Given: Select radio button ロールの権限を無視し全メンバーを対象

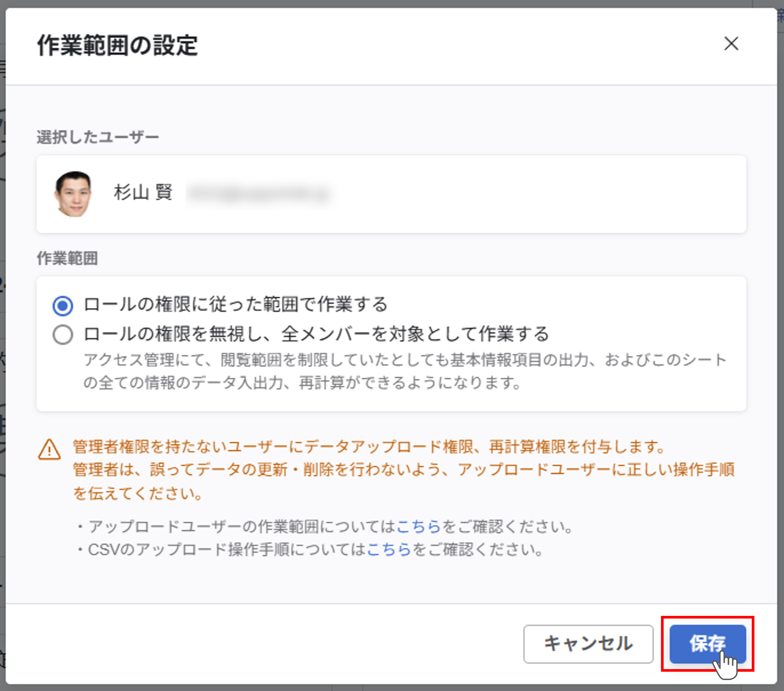Looking at the screenshot, I should coord(63,335).
